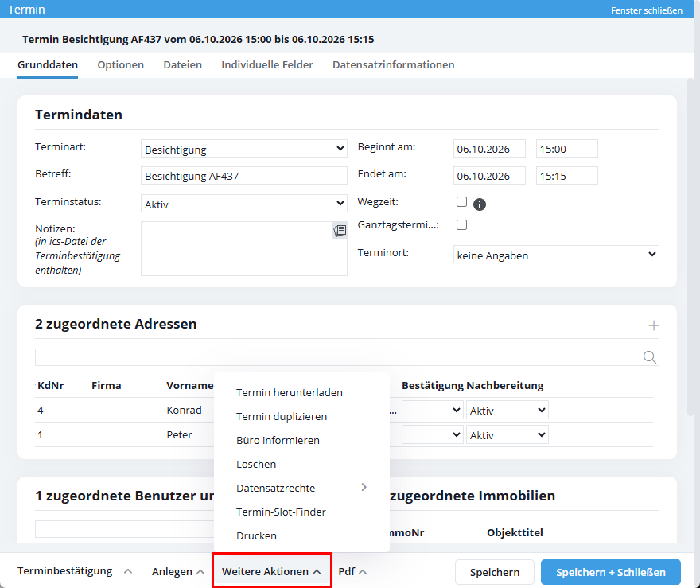Click the Endet am time field 15:15

(x=567, y=176)
